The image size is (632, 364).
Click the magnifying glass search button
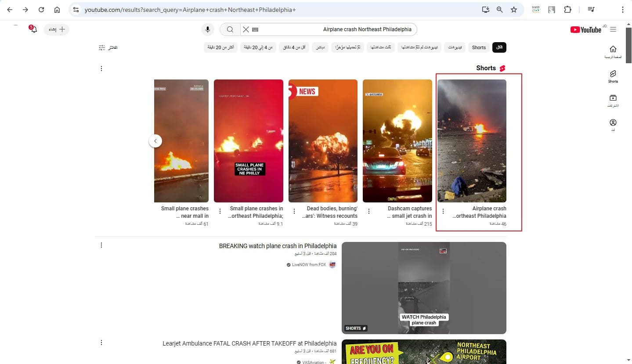tap(230, 29)
